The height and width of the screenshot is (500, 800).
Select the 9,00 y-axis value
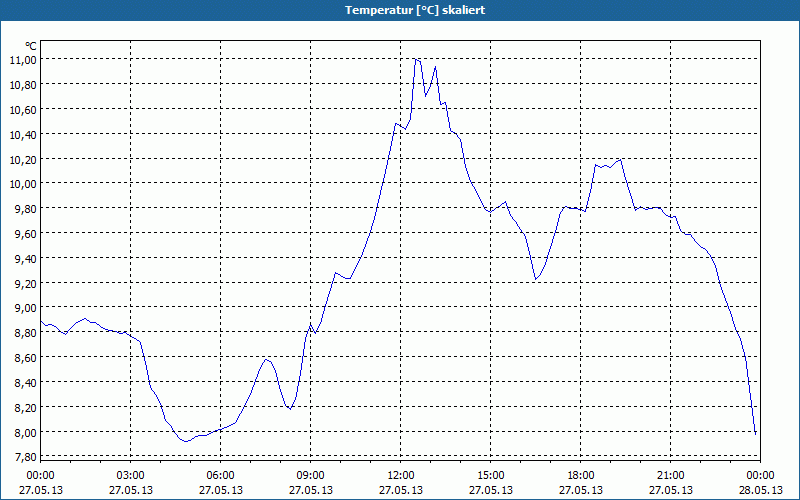[x=26, y=308]
